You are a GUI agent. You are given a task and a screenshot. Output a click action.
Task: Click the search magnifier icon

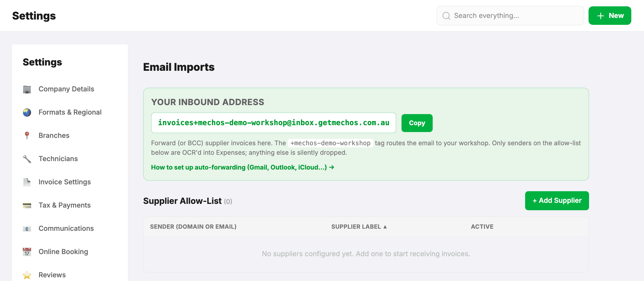[446, 16]
